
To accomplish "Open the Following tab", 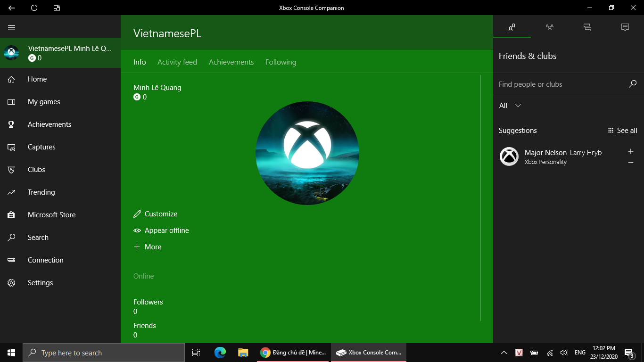I will [x=281, y=62].
